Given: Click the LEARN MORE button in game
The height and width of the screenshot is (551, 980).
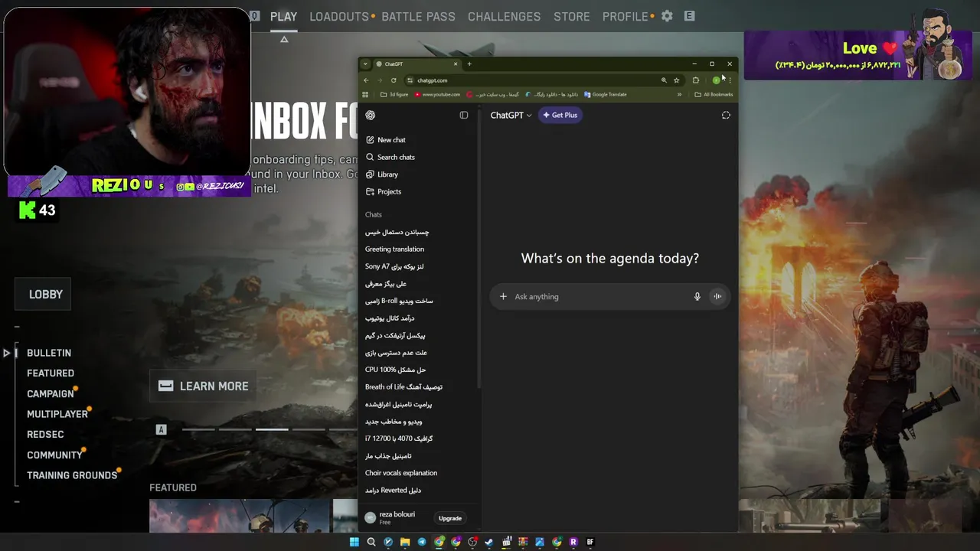Looking at the screenshot, I should point(204,386).
